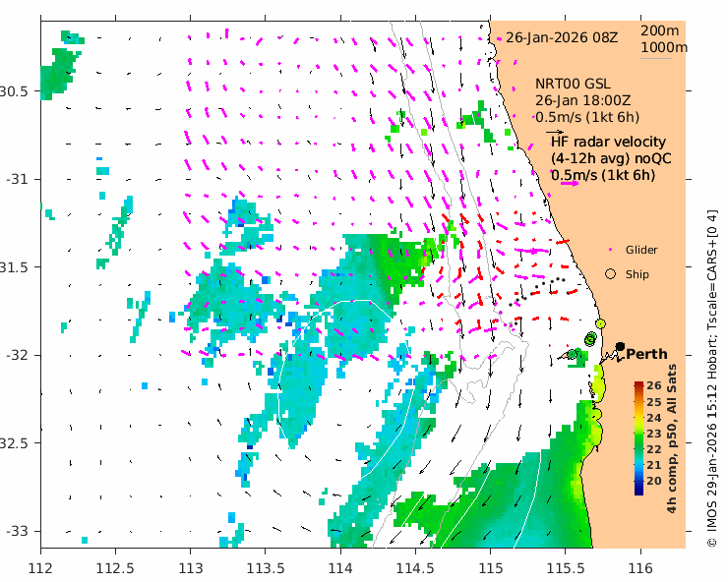Select the 20 value on the colorbar
This screenshot has height=582, width=728.
(653, 481)
